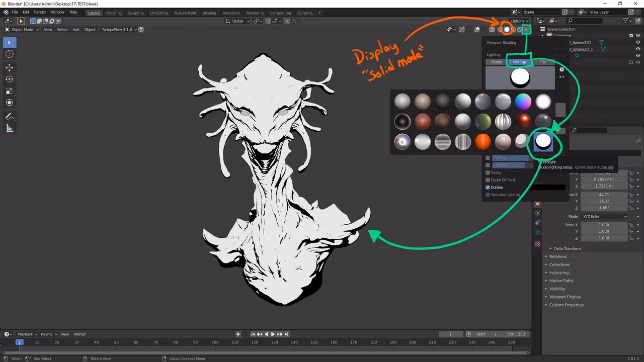Click the show overlays icon in viewport header
Screen dimensions: 644x362
tap(477, 30)
